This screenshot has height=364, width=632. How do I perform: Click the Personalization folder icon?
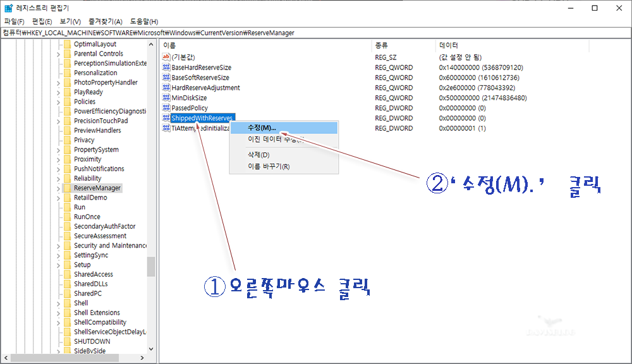(x=68, y=73)
